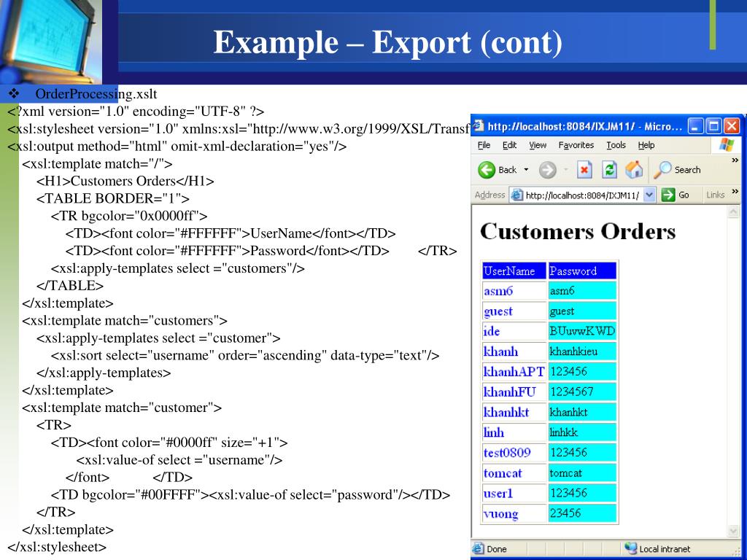This screenshot has height=560, width=747.
Task: Click username cell asm6 in blue
Action: 514,290
